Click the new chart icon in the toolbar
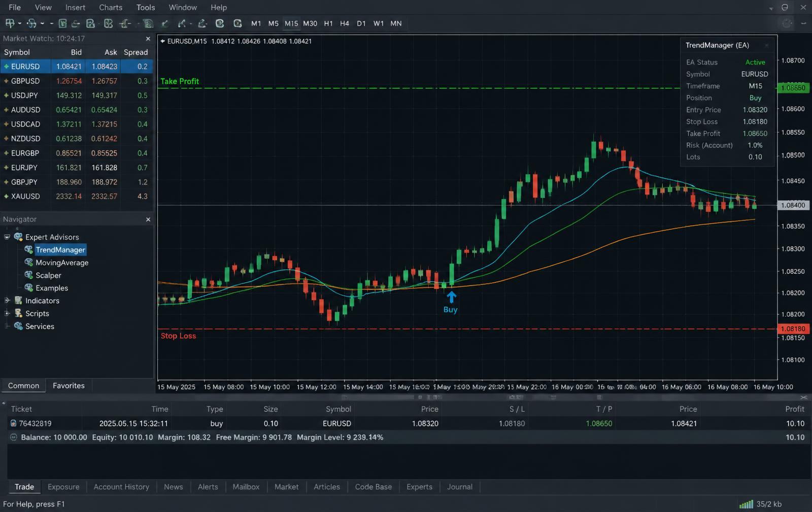The width and height of the screenshot is (812, 512). coord(10,23)
